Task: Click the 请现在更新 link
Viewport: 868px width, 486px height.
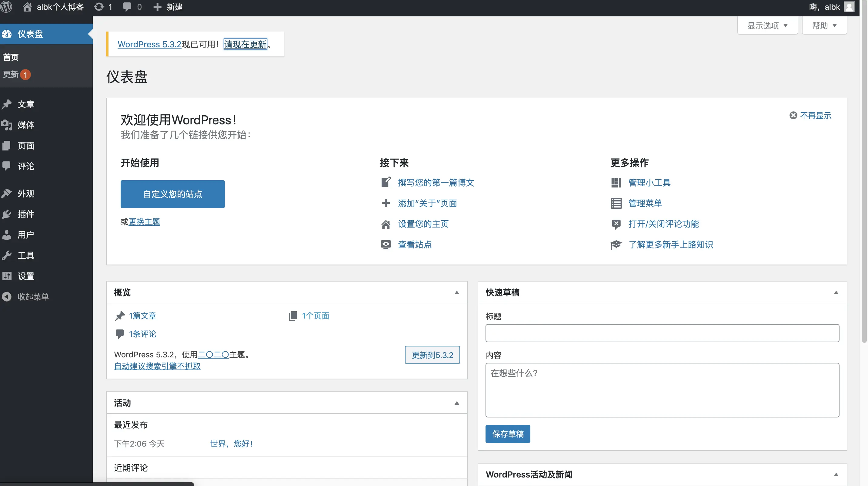Action: click(x=245, y=45)
